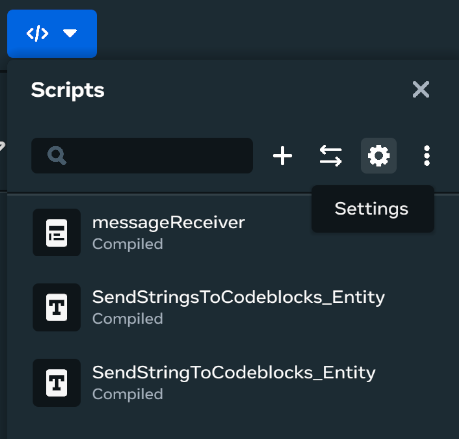The image size is (459, 439).
Task: Open the SendStringsToCodeblocks_Entity script
Action: click(238, 297)
